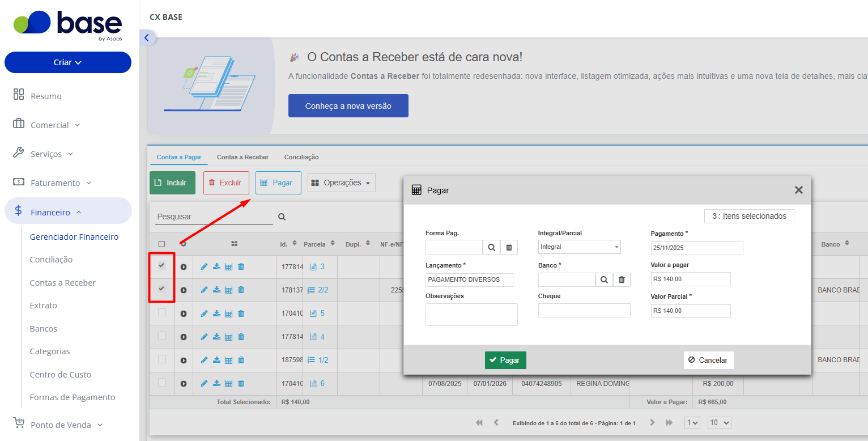Switch to the Contas a Receber tab
This screenshot has width=868, height=441.
click(242, 157)
